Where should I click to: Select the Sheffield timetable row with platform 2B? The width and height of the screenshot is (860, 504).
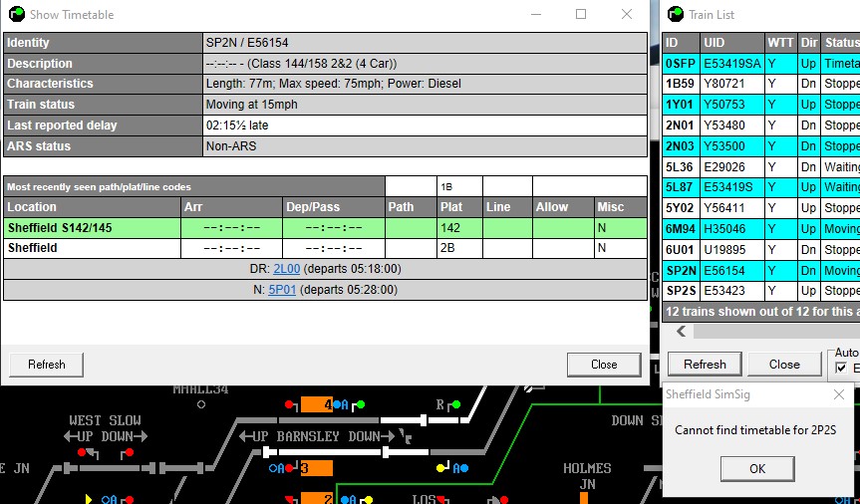(325, 248)
